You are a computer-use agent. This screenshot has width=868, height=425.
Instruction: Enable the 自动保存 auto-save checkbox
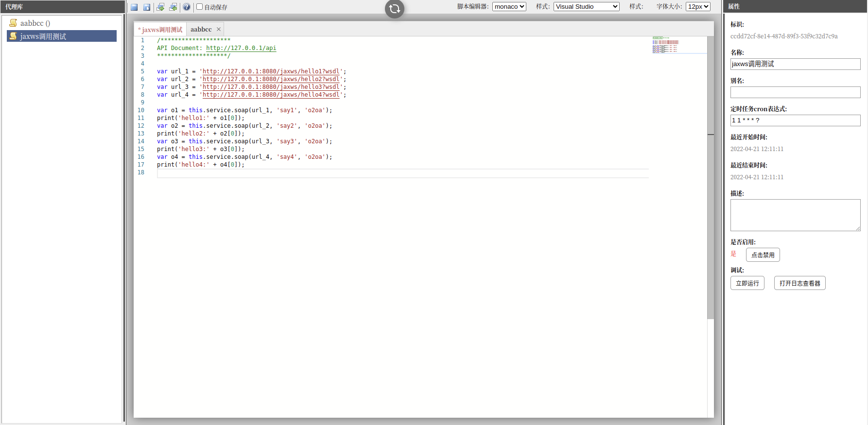[x=199, y=7]
